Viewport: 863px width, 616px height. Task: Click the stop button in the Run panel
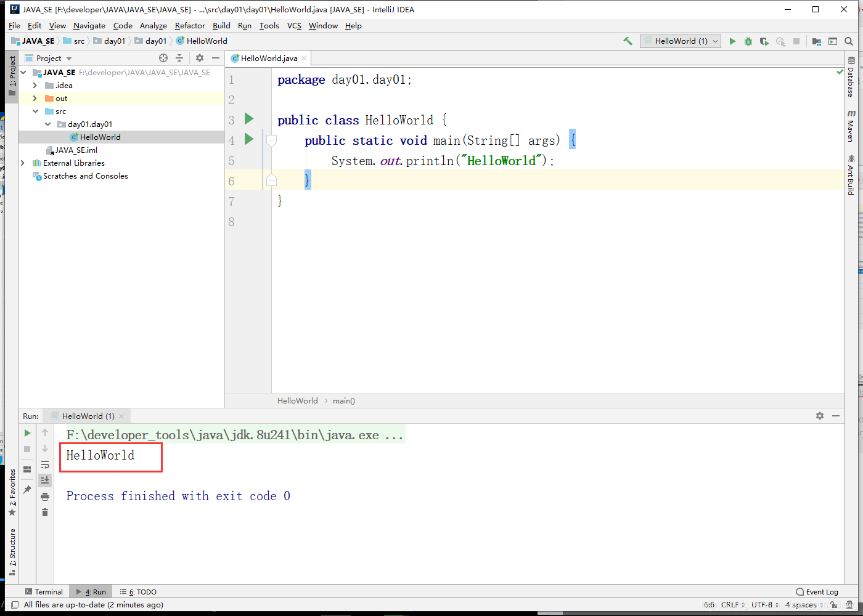27,449
